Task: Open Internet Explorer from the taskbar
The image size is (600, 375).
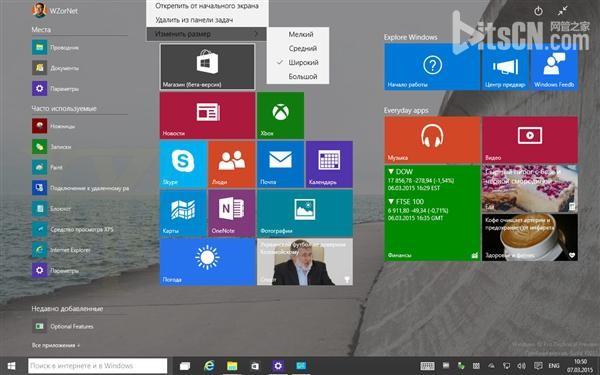Action: (209, 366)
